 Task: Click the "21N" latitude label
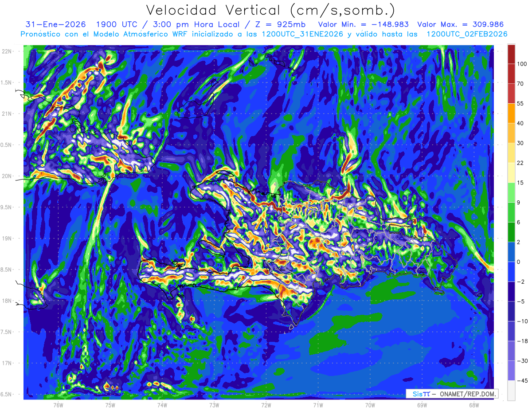click(x=7, y=114)
